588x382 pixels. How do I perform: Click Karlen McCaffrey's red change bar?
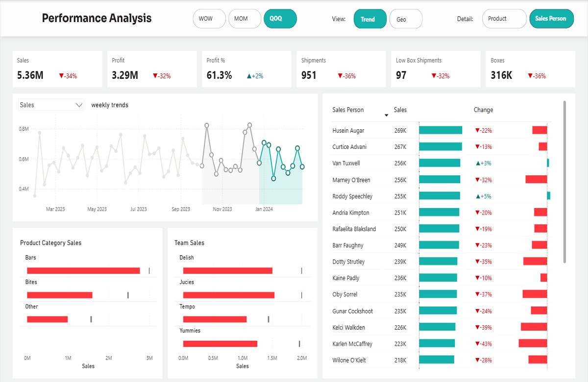pyautogui.click(x=533, y=344)
